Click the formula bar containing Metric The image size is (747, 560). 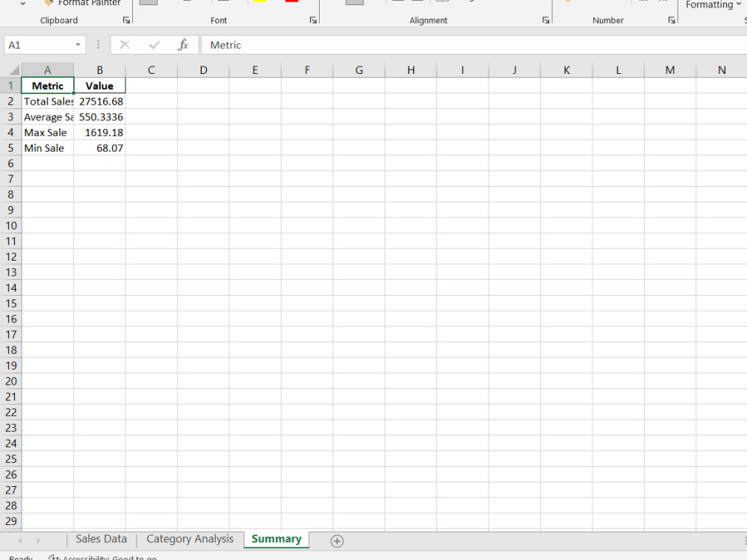(474, 45)
